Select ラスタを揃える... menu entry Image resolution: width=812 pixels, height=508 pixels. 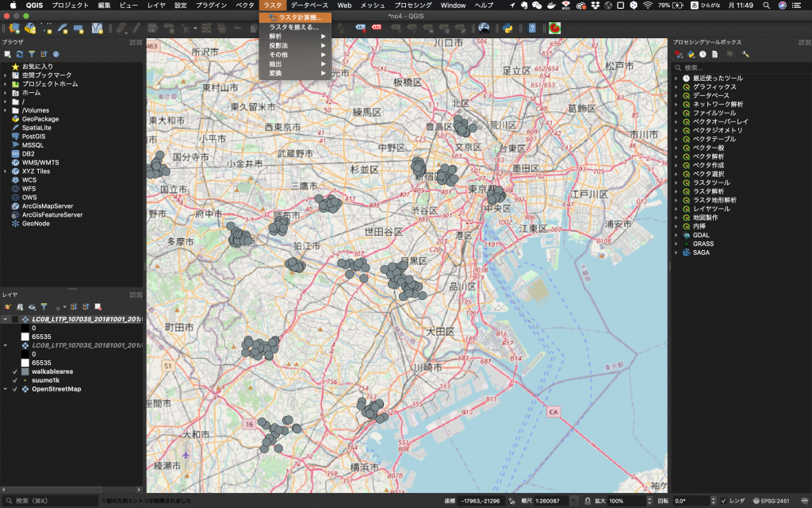click(x=295, y=27)
